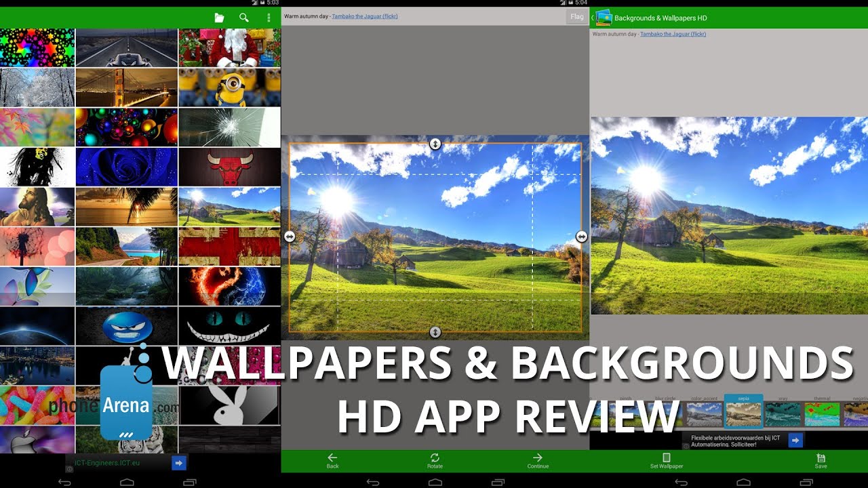Open the rainbow stars wallpaper
The height and width of the screenshot is (488, 868).
click(37, 47)
